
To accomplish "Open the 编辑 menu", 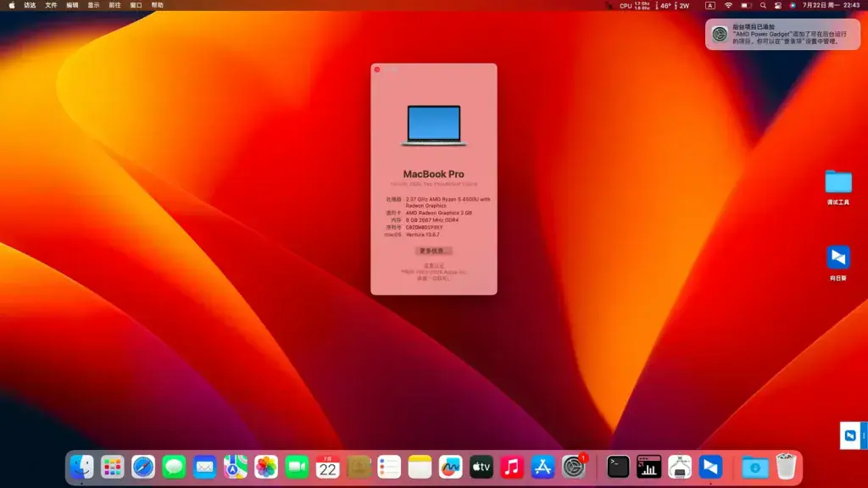I will pyautogui.click(x=73, y=6).
